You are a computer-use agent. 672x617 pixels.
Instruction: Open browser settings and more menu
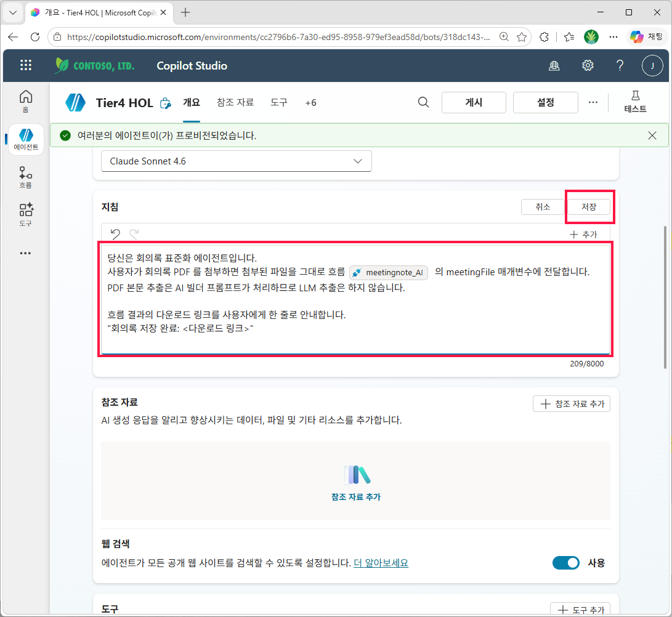click(613, 37)
